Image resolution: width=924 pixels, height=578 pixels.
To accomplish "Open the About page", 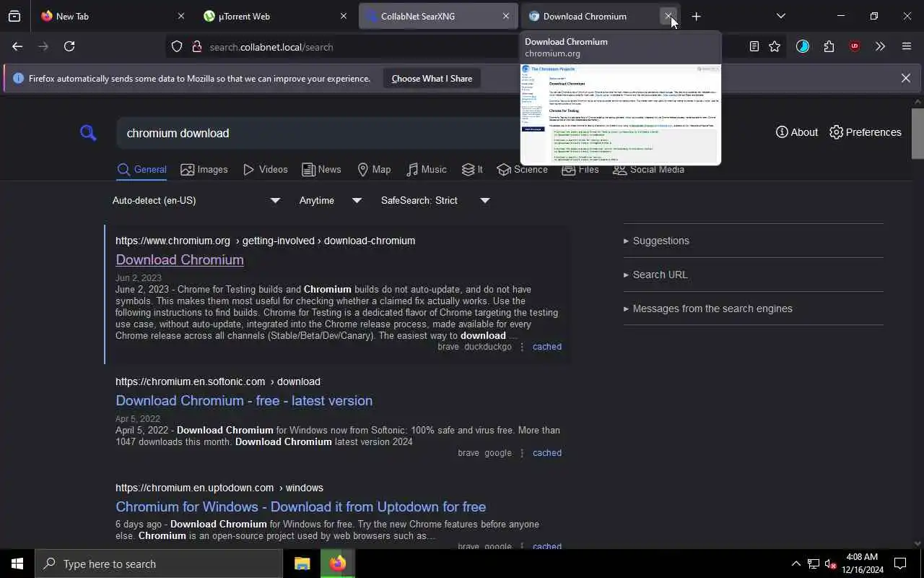I will pyautogui.click(x=797, y=132).
